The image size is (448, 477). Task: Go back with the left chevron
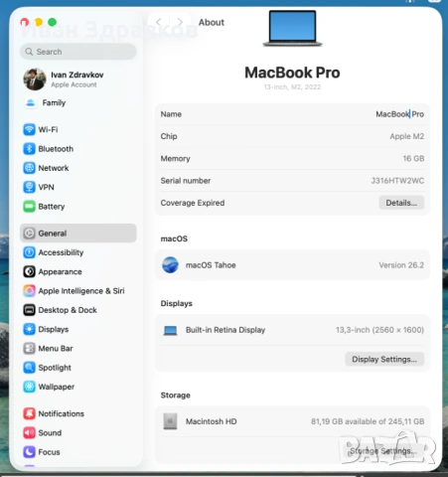coord(159,22)
